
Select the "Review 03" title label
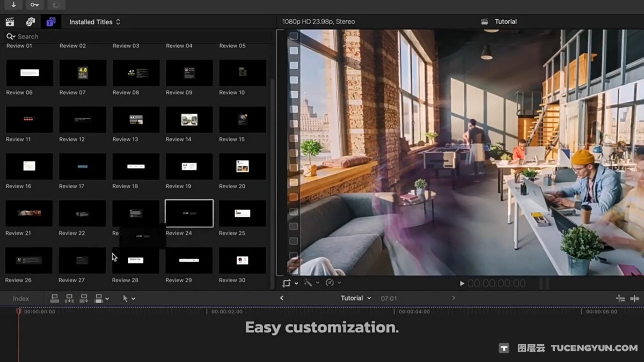click(x=126, y=46)
